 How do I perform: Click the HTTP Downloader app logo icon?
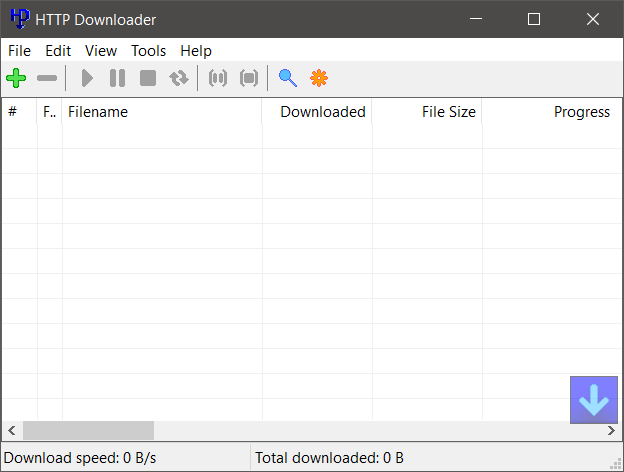coord(20,19)
